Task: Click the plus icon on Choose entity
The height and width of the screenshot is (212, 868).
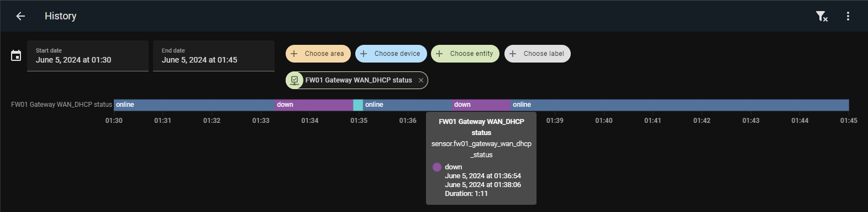Action: tap(439, 54)
